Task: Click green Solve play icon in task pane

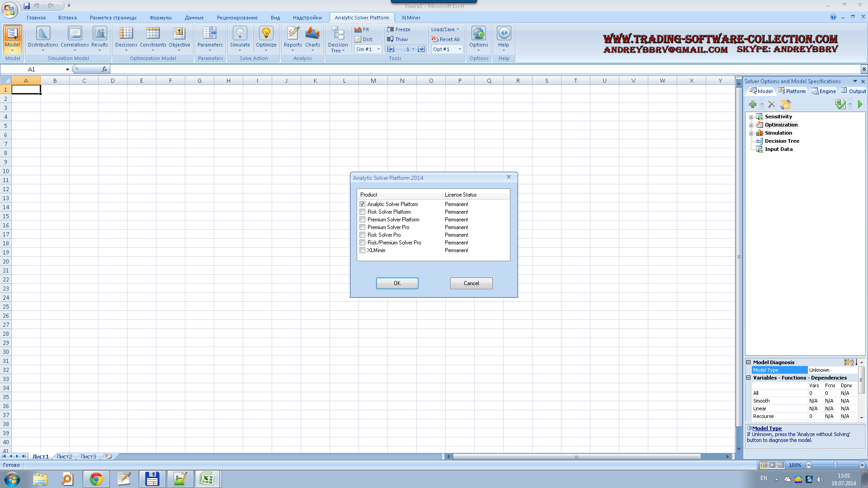Action: click(x=860, y=104)
